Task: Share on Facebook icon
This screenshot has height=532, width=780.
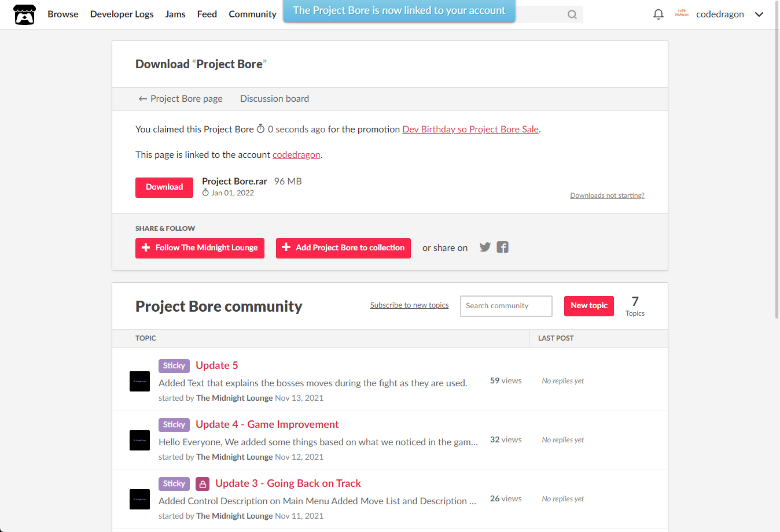Action: pyautogui.click(x=502, y=247)
